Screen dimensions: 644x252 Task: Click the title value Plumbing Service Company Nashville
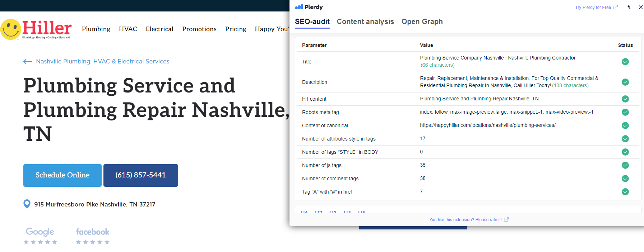tap(498, 58)
